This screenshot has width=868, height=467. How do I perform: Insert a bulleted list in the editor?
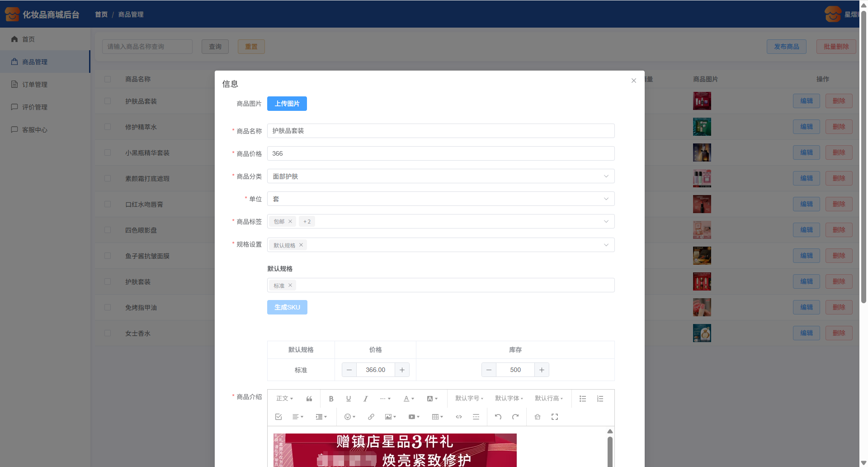pos(583,399)
